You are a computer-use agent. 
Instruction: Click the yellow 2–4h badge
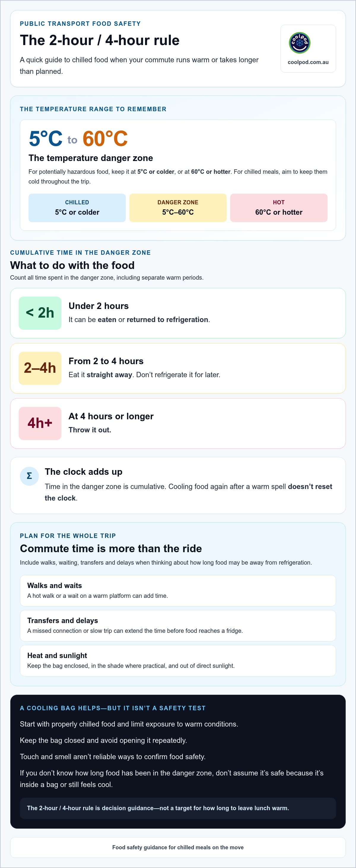pos(40,368)
